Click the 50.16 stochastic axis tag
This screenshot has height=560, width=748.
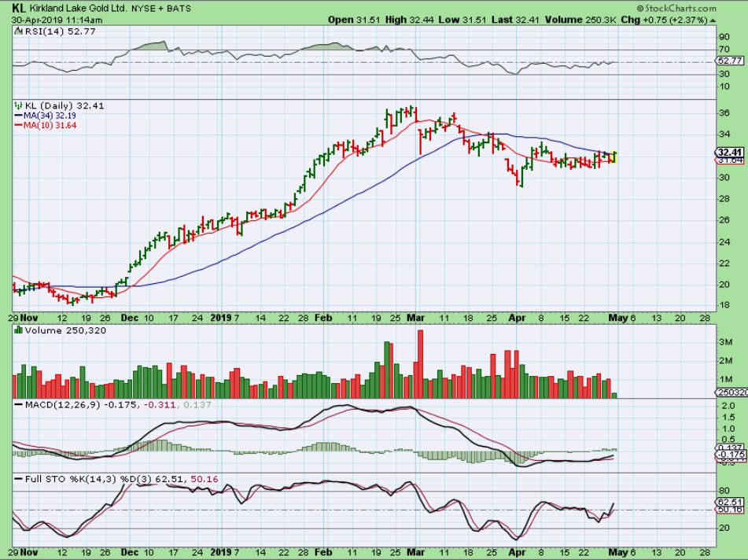coord(731,510)
